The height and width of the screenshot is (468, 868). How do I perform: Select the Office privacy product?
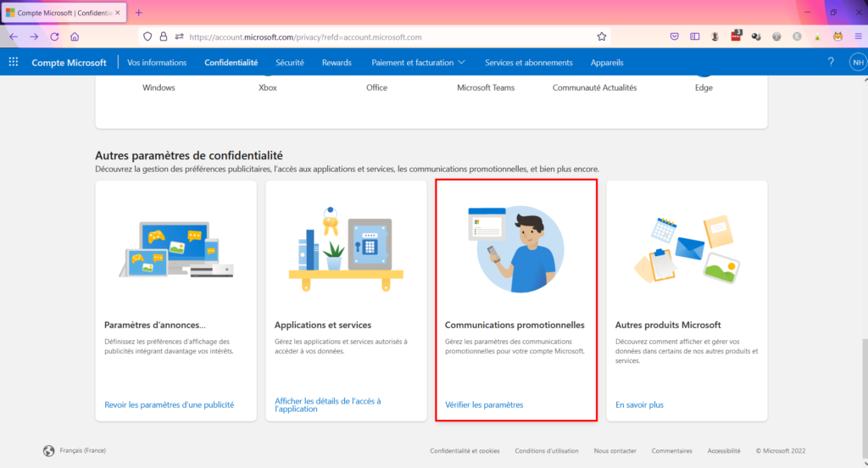[x=376, y=87]
